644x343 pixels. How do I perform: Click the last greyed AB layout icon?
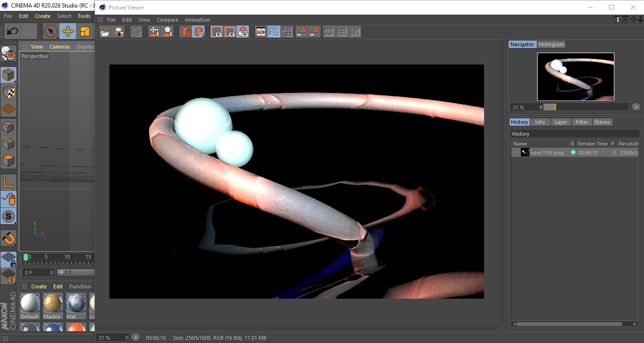355,32
